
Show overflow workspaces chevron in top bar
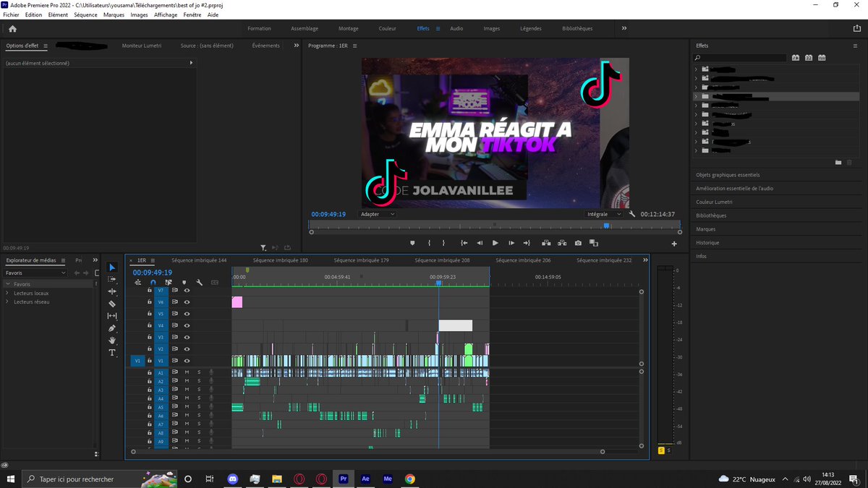[x=624, y=28]
